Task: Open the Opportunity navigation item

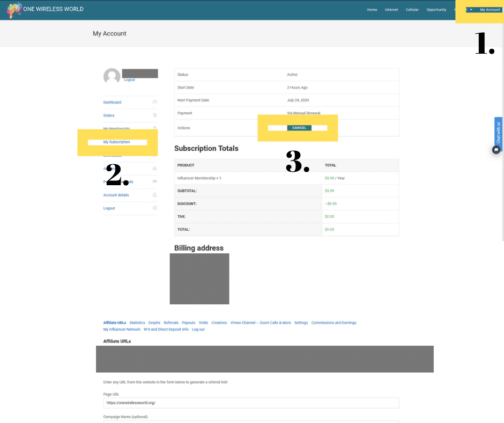Action: point(436,10)
